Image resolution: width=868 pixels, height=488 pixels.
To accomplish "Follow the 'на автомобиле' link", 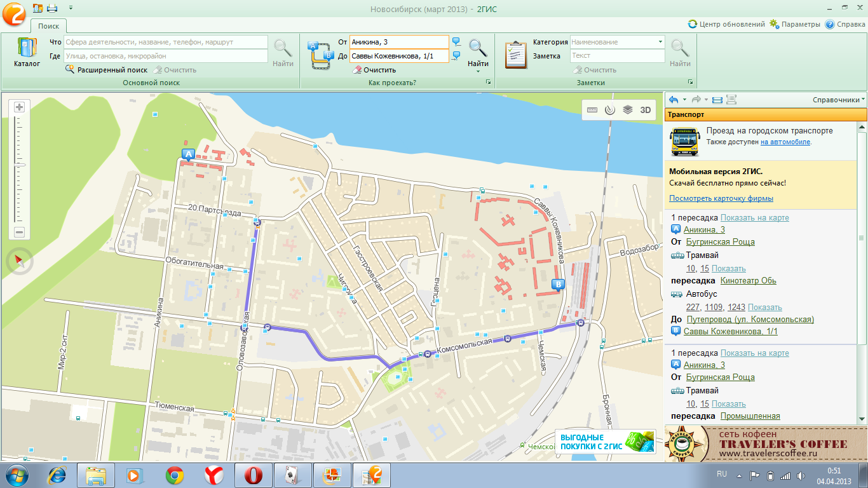I will pyautogui.click(x=785, y=142).
